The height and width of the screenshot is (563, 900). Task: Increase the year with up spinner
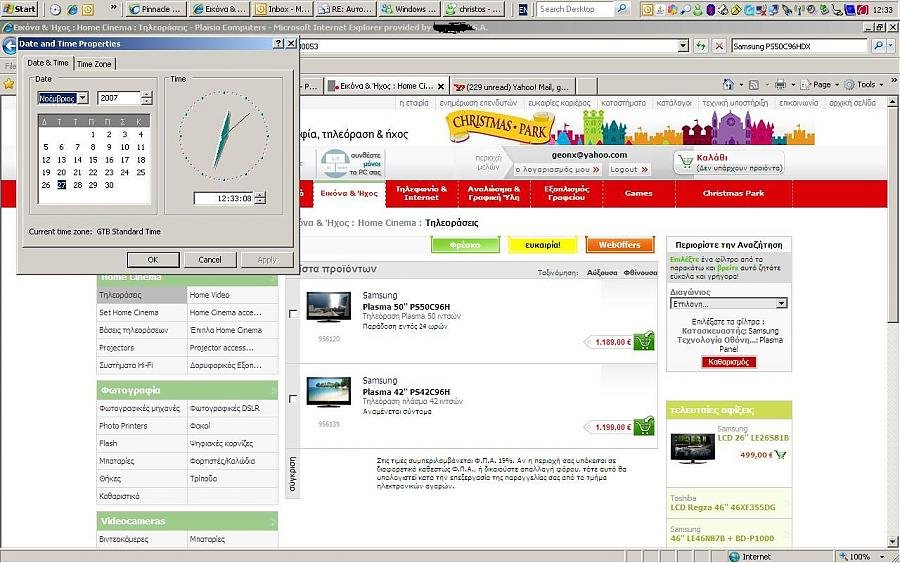tap(147, 95)
